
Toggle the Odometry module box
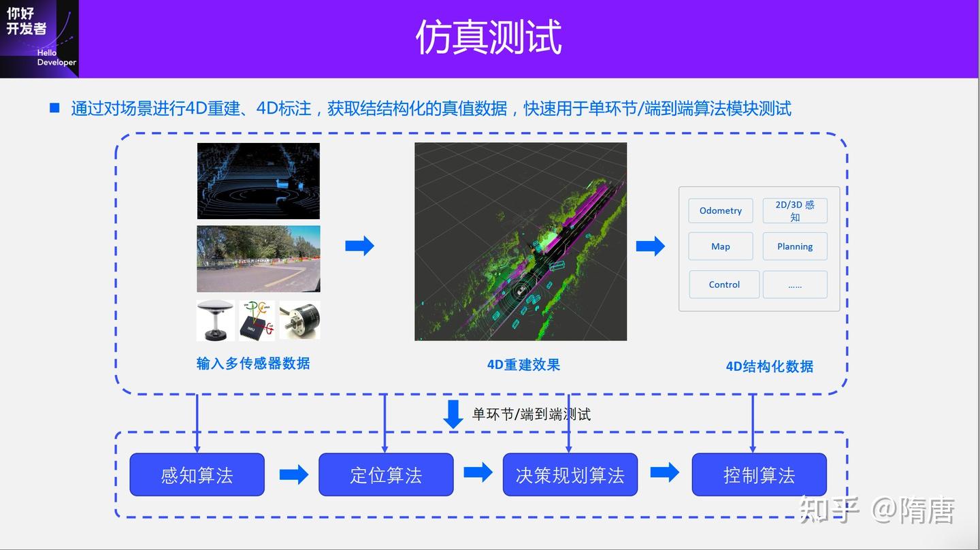click(720, 210)
